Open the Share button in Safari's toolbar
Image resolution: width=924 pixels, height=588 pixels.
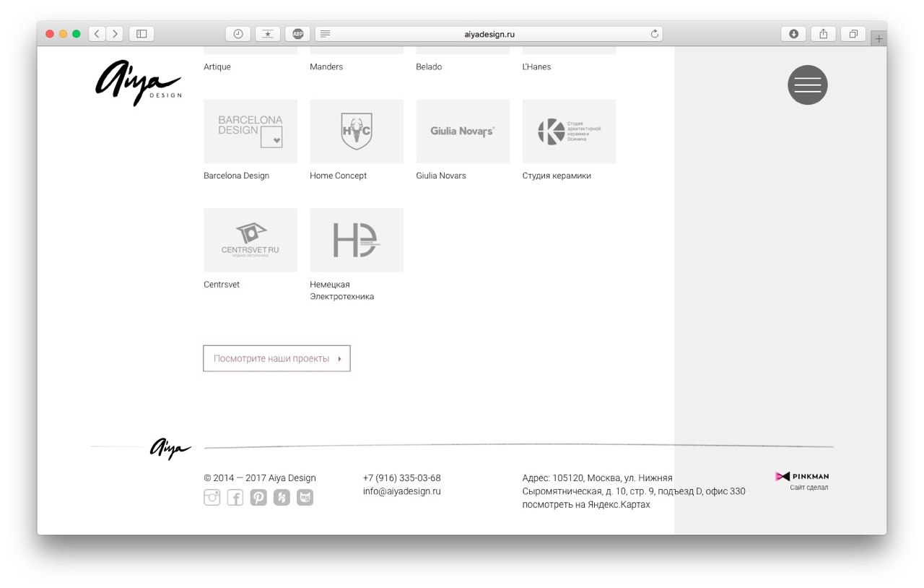824,34
